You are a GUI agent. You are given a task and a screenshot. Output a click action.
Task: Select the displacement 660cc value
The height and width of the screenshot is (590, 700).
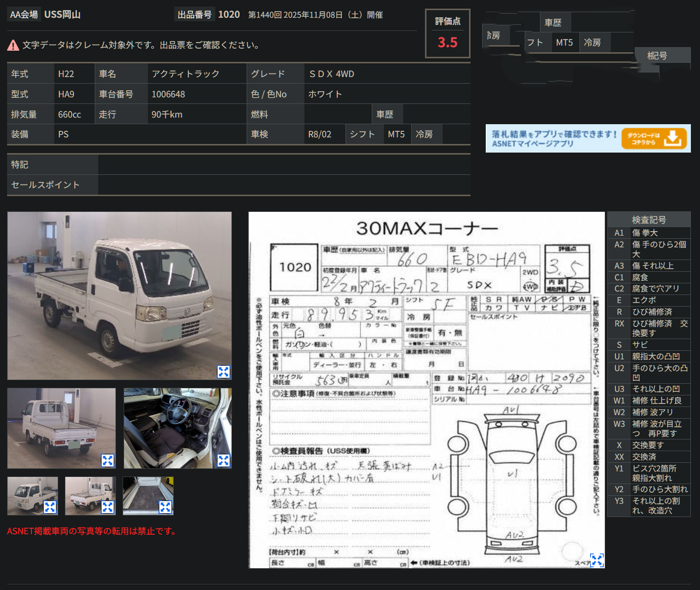(x=69, y=115)
